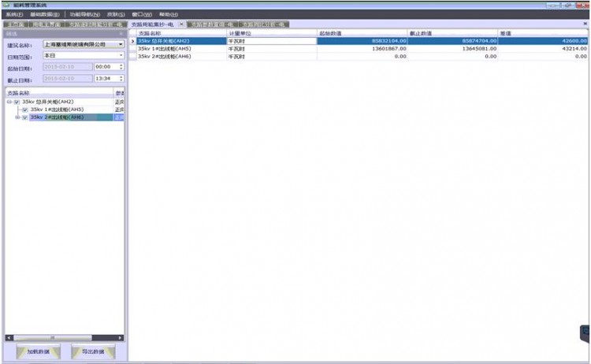The image size is (591, 364).
Task: Click the 加载数据 load data button
Action: pos(39,351)
